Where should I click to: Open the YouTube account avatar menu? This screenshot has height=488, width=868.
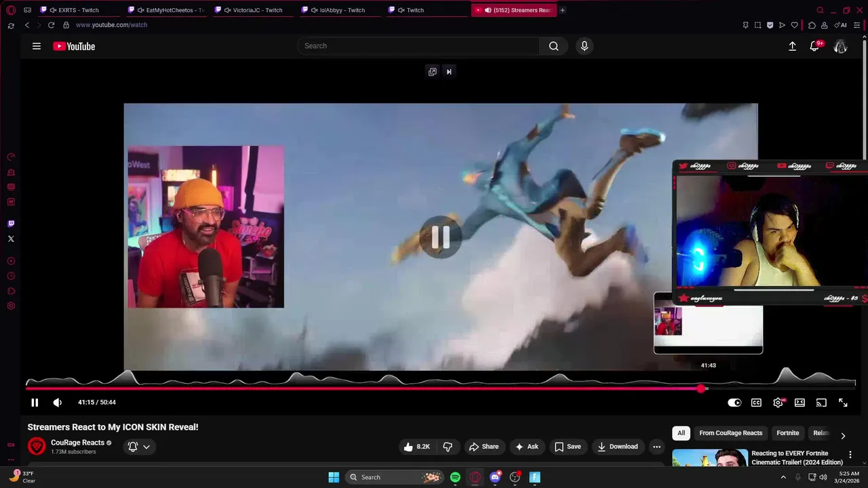click(841, 46)
